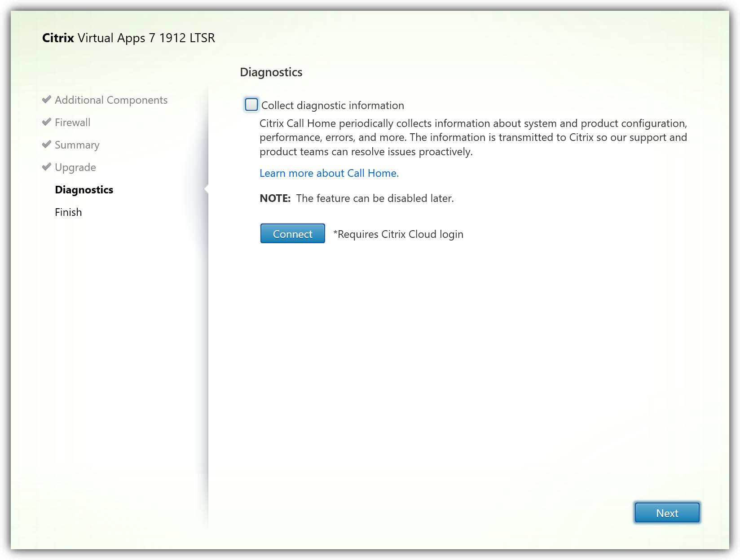The image size is (740, 560).
Task: Select the Upgrade step label
Action: 75,167
